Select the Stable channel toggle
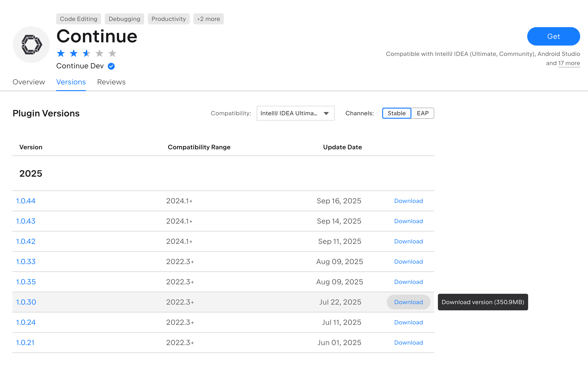 click(396, 113)
